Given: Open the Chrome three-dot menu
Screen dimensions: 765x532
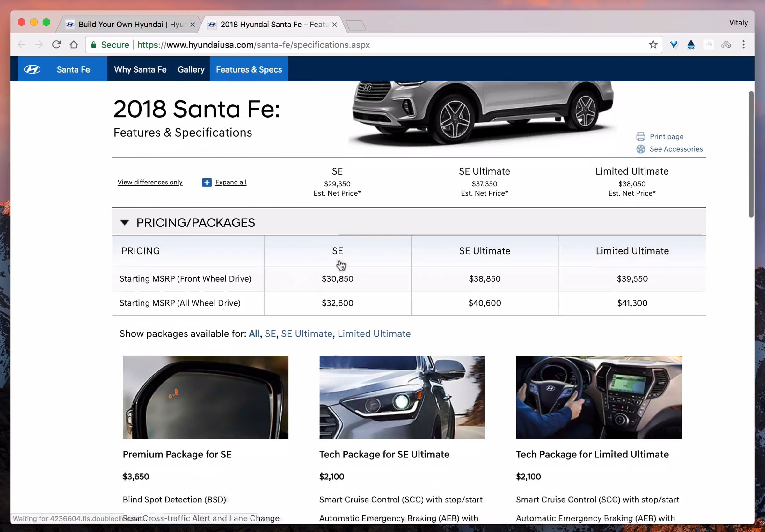Looking at the screenshot, I should [x=743, y=45].
